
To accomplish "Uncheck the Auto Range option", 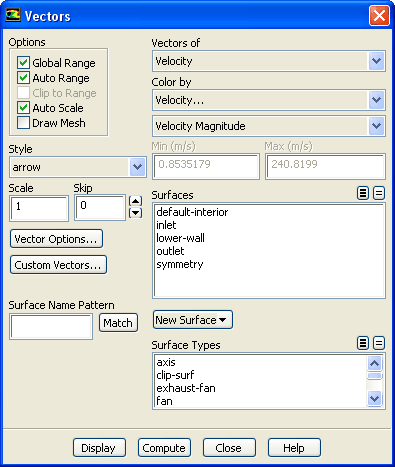I will pos(23,78).
